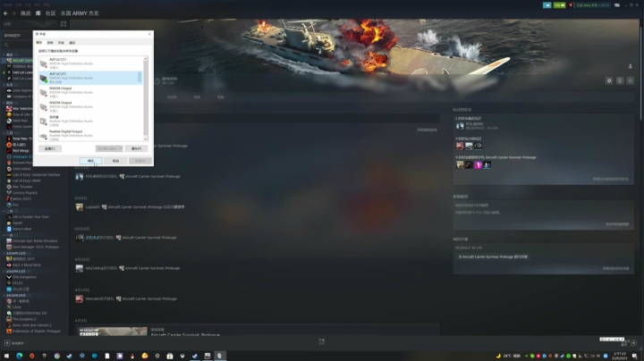Click the add game plus icon
Image resolution: width=644 pixels, height=361 pixels.
point(7,343)
